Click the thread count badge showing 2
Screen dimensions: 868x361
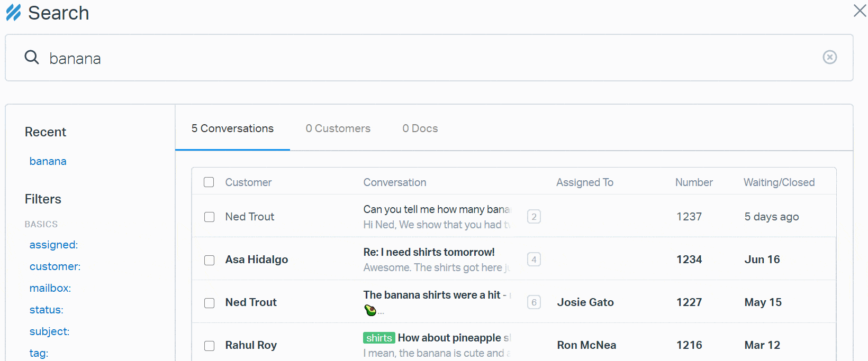pos(534,217)
